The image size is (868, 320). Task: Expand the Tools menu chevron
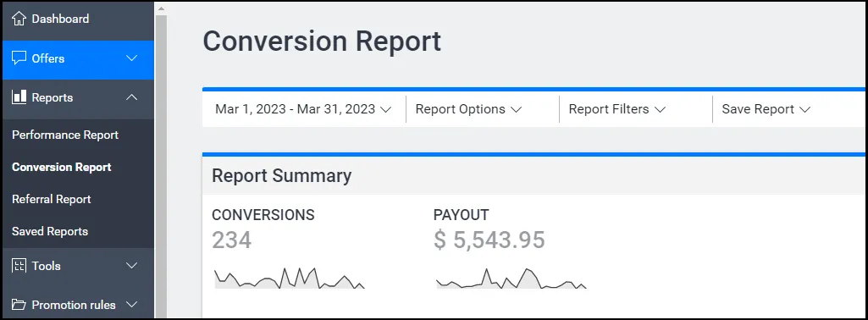coord(132,266)
